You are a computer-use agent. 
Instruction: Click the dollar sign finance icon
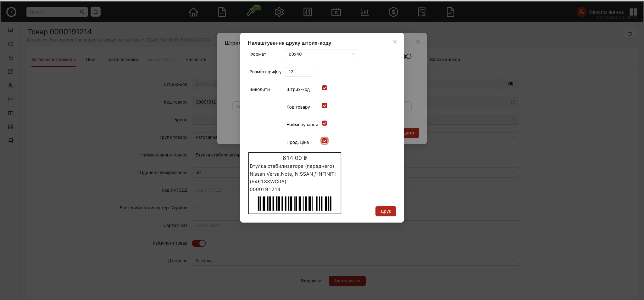pyautogui.click(x=393, y=12)
